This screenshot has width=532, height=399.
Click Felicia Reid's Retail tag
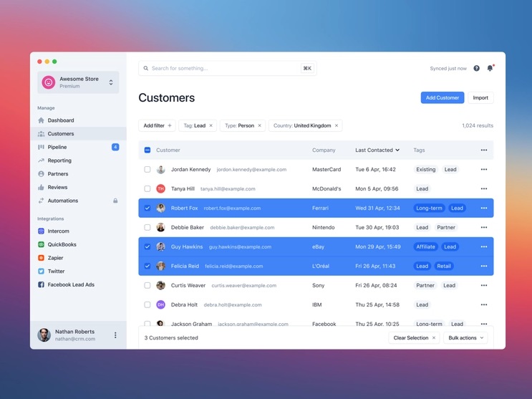tap(444, 266)
